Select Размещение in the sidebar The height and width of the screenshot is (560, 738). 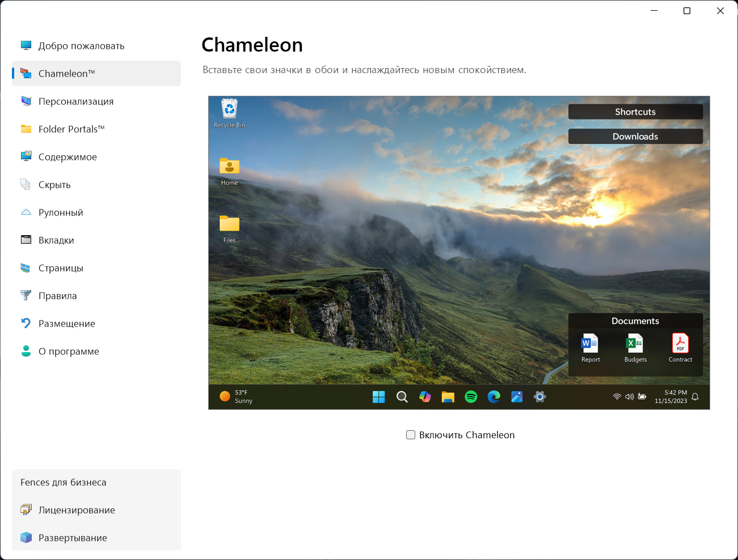click(x=96, y=323)
